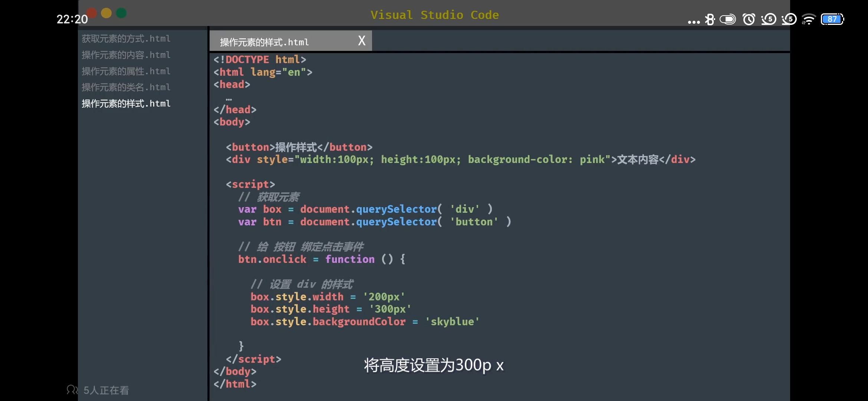Expand the collapsed head section ellipsis
This screenshot has width=868, height=401.
229,99
